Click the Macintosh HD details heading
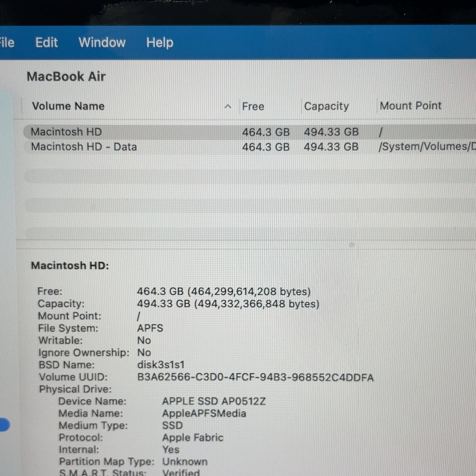 tap(70, 266)
